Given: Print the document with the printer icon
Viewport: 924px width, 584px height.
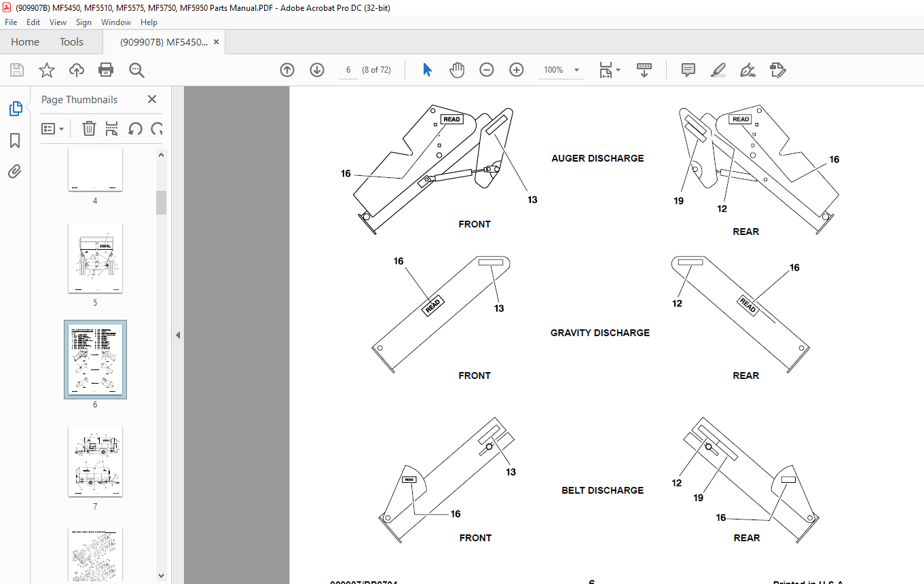Looking at the screenshot, I should coord(106,70).
